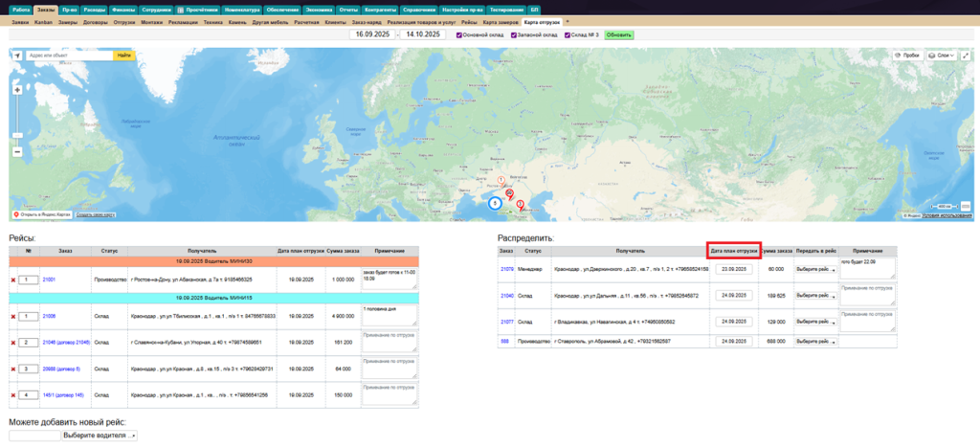Open order link 21040

tap(505, 296)
